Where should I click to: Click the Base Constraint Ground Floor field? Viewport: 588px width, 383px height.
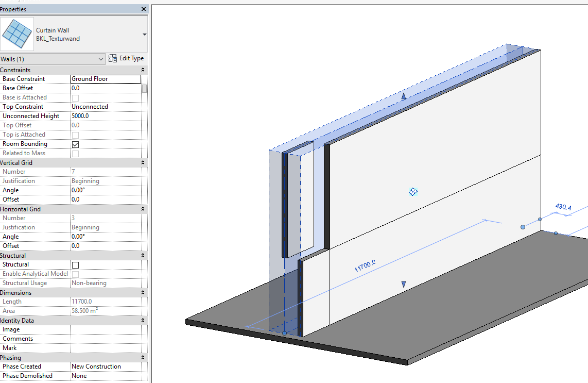click(x=106, y=79)
